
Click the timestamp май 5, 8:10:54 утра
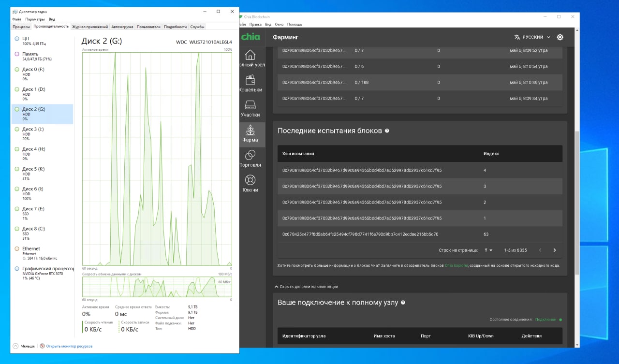point(529,66)
